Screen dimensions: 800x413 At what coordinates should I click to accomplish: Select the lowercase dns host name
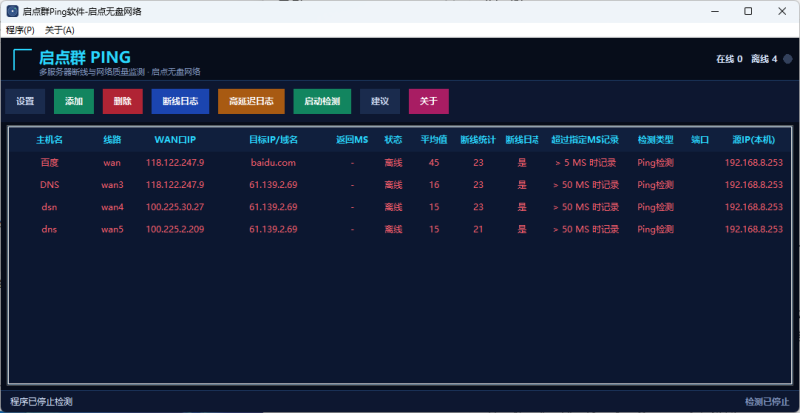[x=49, y=229]
